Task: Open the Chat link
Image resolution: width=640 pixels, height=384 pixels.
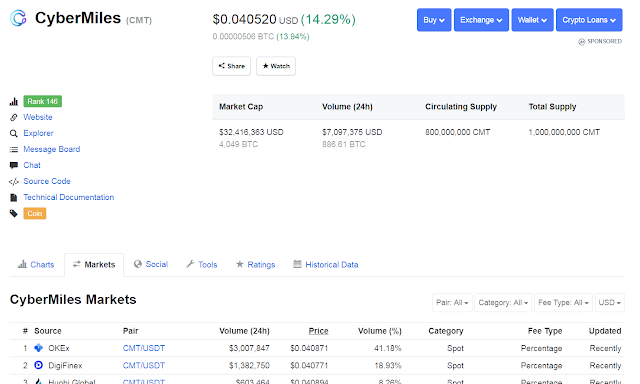Action: (32, 165)
